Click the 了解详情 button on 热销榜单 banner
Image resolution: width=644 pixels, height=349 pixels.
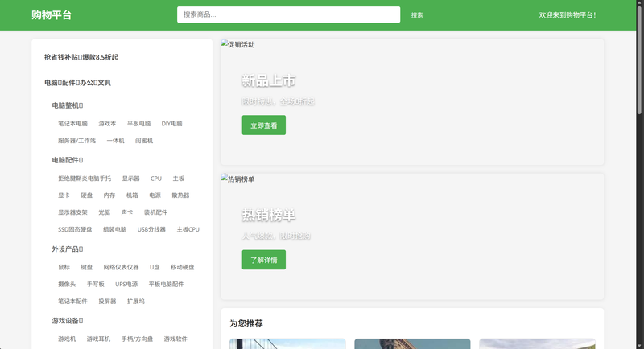(x=264, y=260)
